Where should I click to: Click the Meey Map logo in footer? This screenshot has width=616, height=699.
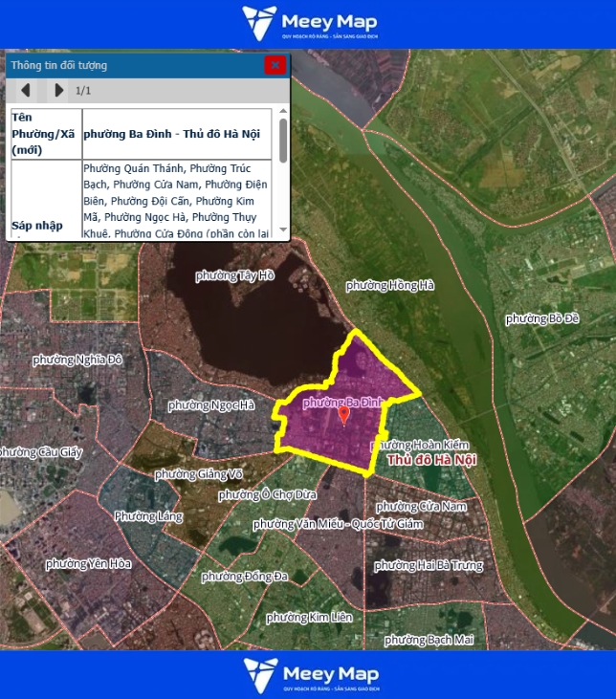[x=309, y=675]
